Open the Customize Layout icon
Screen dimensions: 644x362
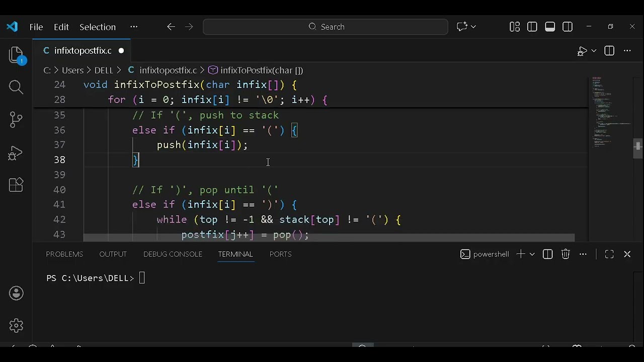click(514, 27)
